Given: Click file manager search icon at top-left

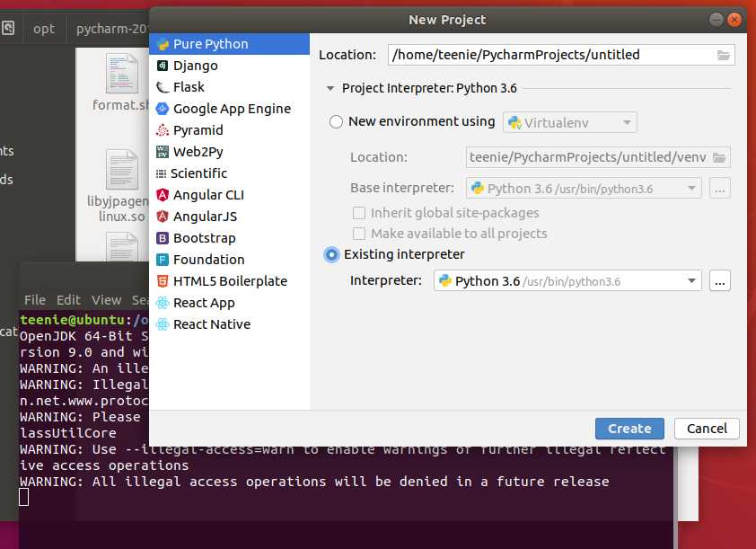Looking at the screenshot, I should coord(8,28).
